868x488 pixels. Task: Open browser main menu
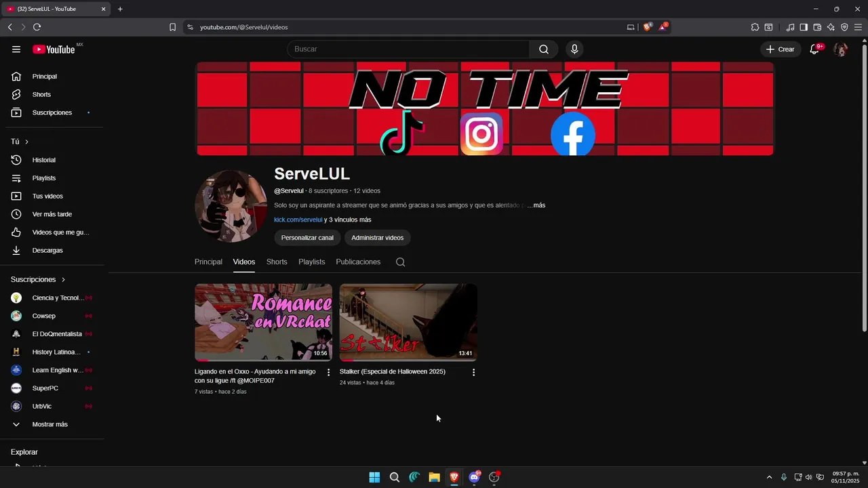[x=858, y=27]
